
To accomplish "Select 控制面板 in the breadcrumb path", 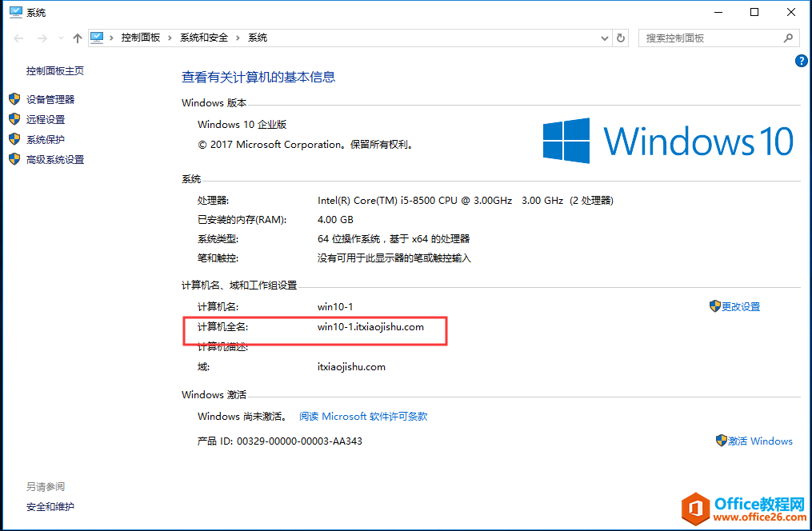I will (140, 38).
